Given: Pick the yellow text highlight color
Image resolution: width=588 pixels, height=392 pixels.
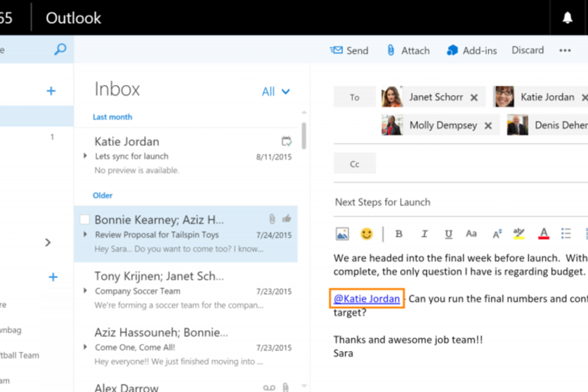Looking at the screenshot, I should point(519,234).
